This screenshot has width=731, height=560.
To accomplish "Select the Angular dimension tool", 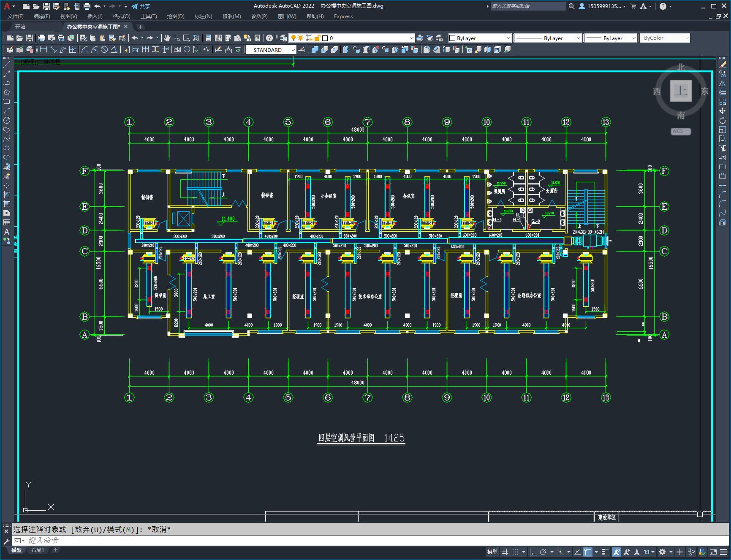I will point(114,50).
